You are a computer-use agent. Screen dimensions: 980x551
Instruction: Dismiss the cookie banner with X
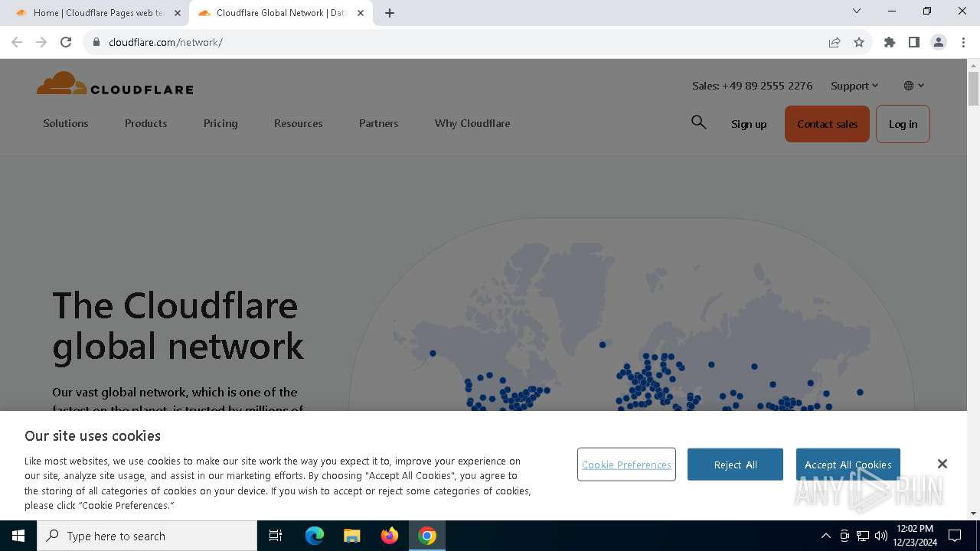tap(942, 464)
